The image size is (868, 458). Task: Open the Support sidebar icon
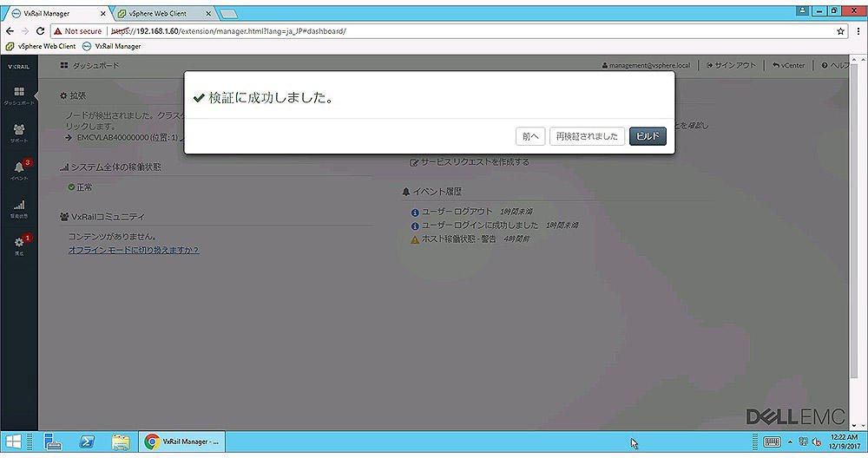(x=19, y=133)
